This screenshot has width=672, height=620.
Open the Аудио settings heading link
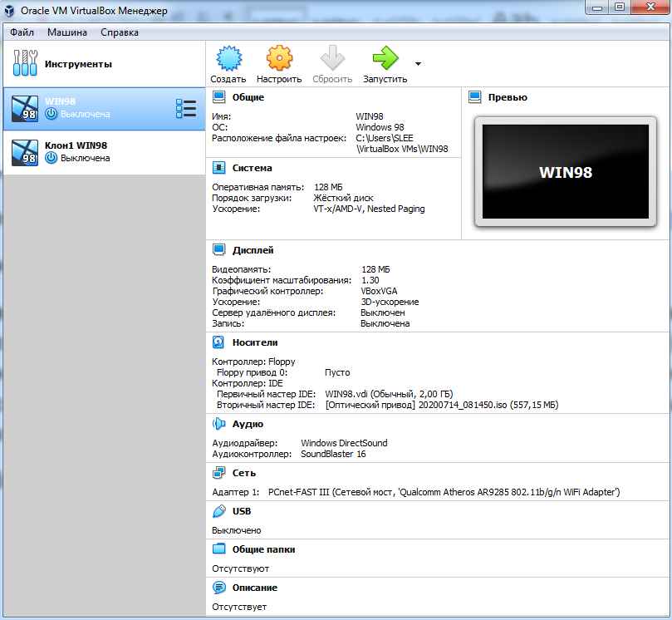click(x=248, y=424)
